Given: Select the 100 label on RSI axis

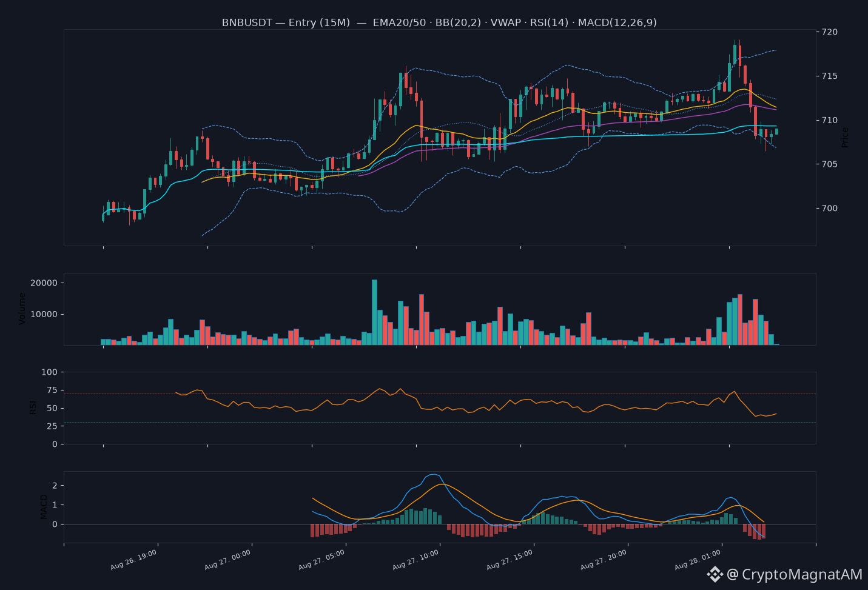Looking at the screenshot, I should [50, 372].
